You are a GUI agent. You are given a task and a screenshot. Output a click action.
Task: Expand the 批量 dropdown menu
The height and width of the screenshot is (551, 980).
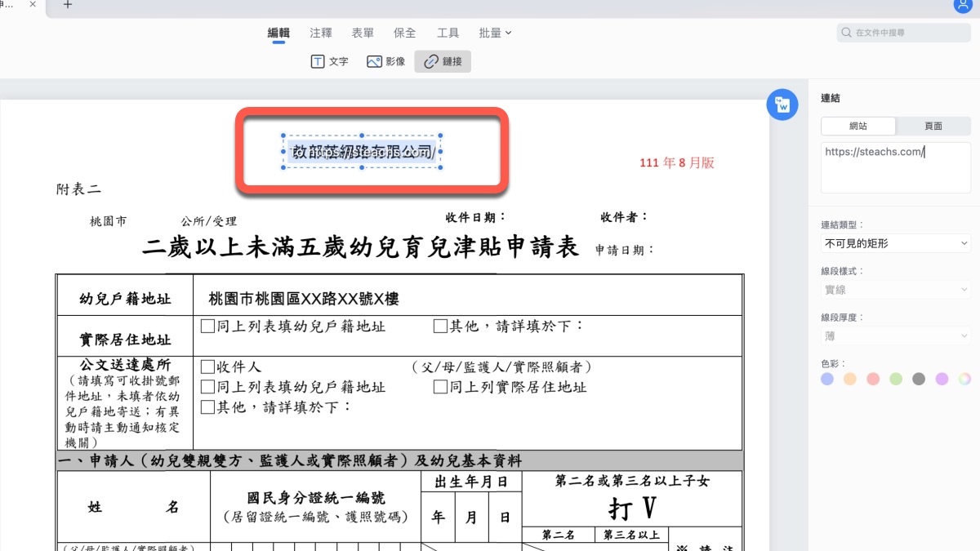tap(495, 33)
